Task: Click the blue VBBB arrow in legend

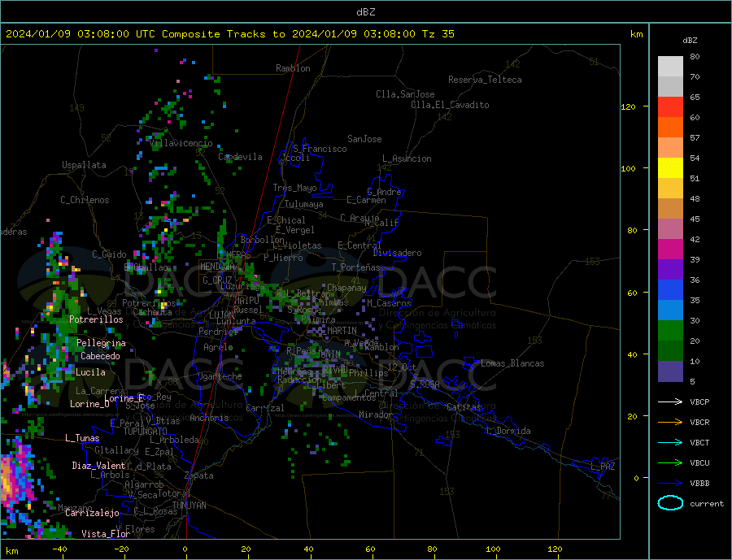Action: pos(670,483)
